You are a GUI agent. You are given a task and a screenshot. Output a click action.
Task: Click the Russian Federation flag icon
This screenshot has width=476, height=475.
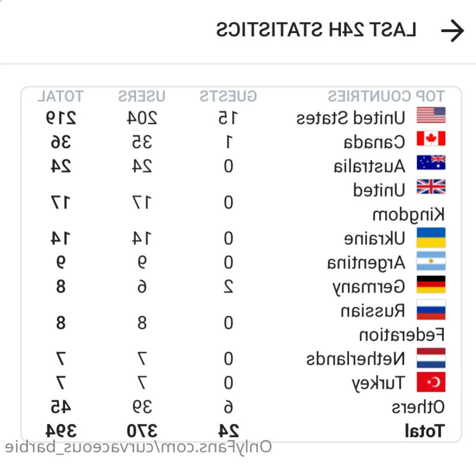pyautogui.click(x=431, y=310)
